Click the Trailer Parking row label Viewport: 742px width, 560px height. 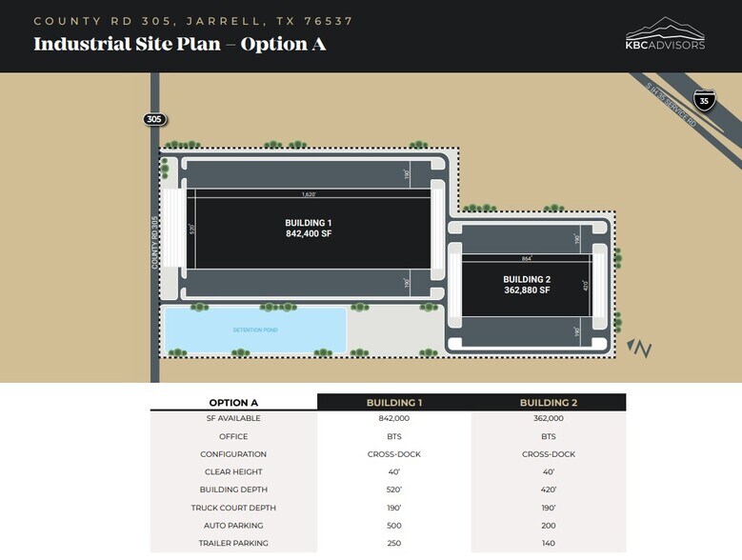(x=233, y=543)
